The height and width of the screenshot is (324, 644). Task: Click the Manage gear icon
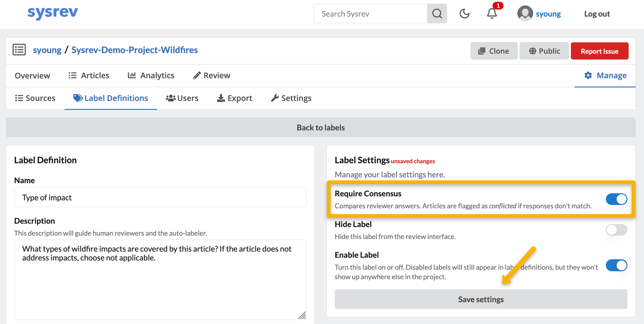point(588,75)
